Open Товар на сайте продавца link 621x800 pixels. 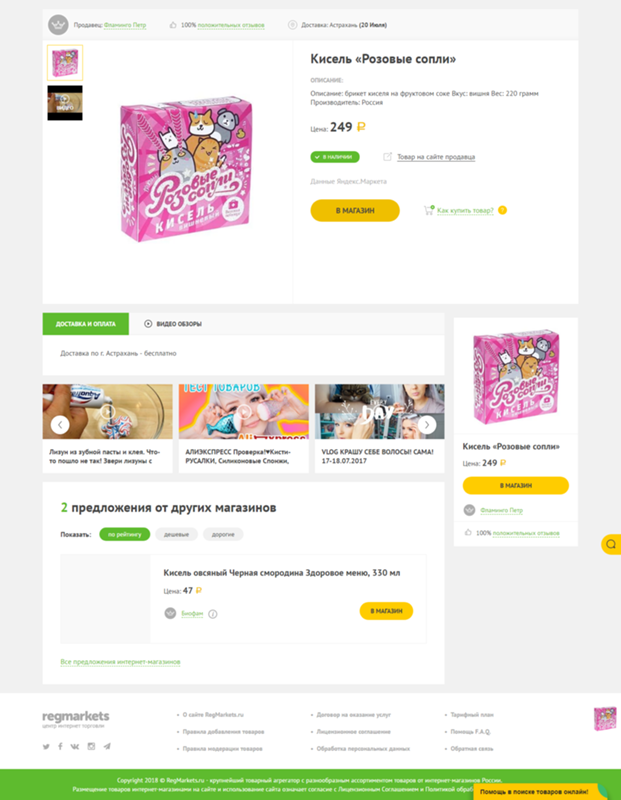436,157
